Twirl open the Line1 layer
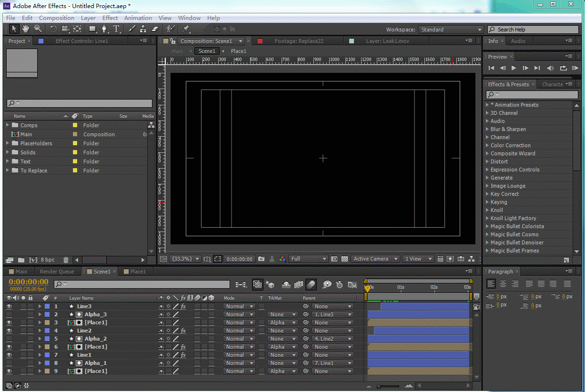585x392 pixels. pyautogui.click(x=40, y=355)
